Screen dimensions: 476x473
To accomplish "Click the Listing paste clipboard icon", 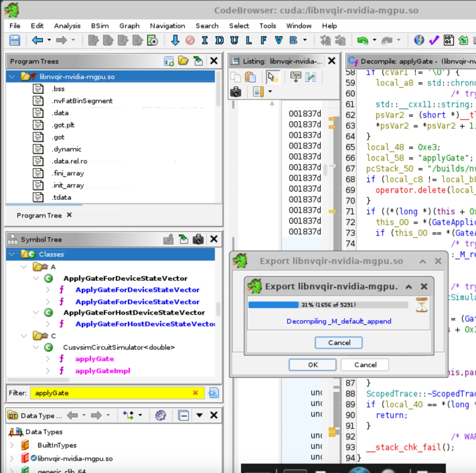I will (250, 77).
